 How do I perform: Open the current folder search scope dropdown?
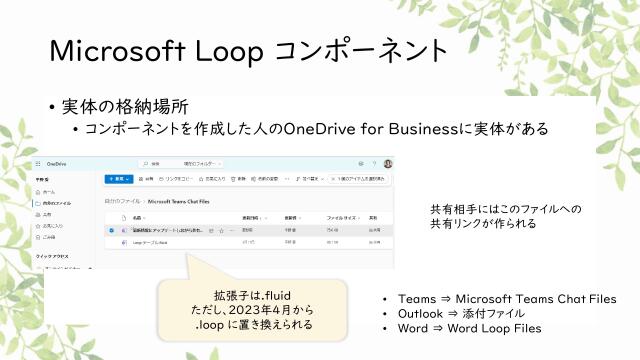(202, 164)
